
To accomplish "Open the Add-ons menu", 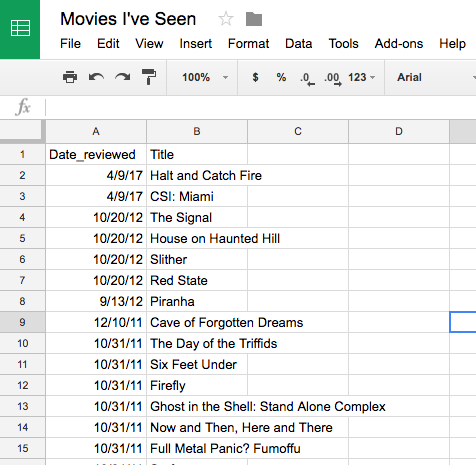I will 399,44.
